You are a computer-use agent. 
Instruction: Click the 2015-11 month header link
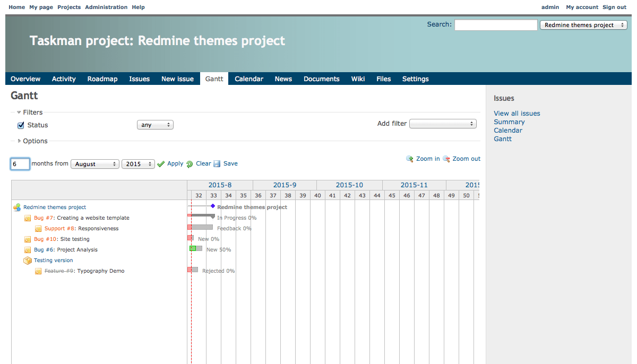pos(414,185)
